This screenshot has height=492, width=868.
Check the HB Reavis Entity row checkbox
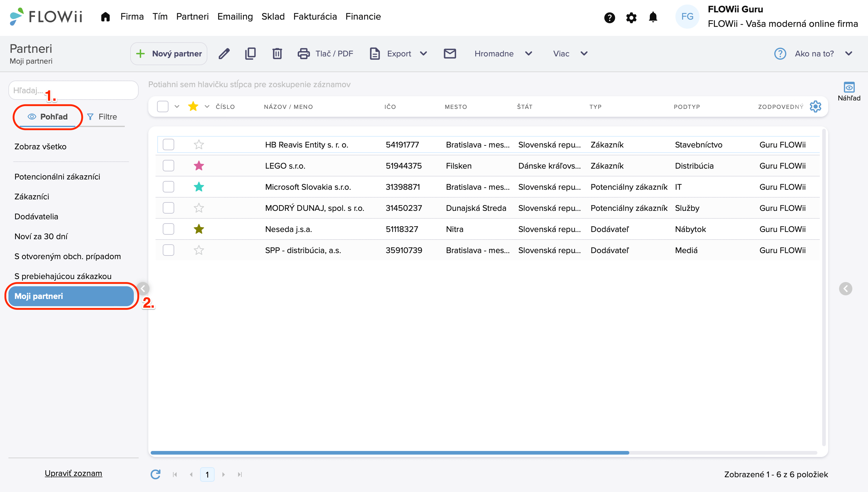click(x=168, y=144)
